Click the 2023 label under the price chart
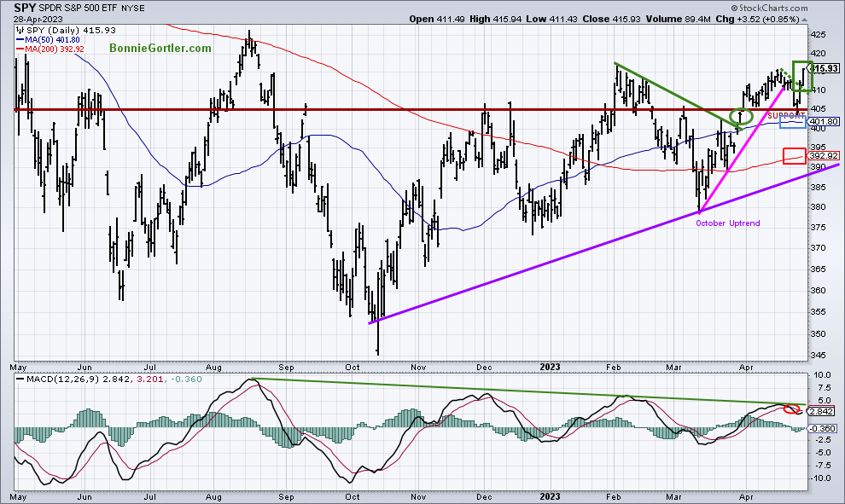 (x=550, y=368)
